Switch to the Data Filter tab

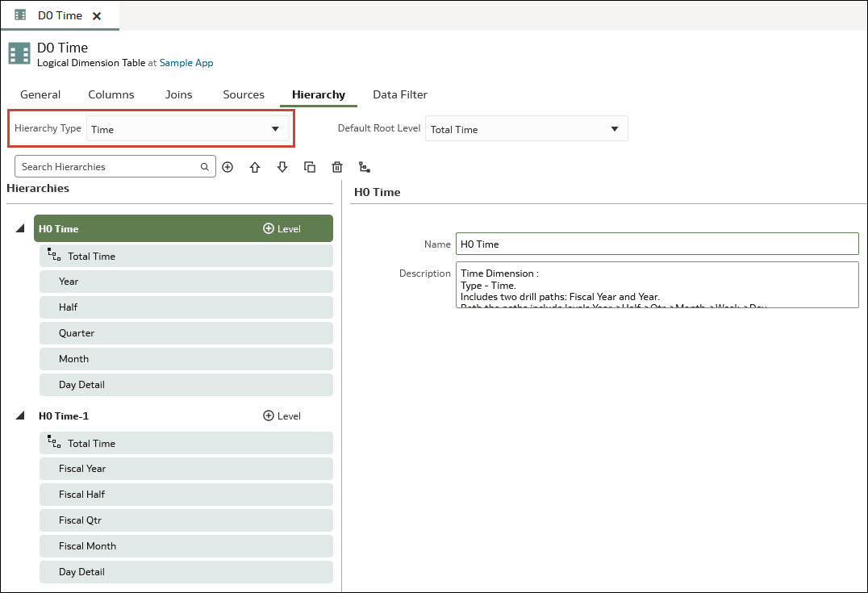pyautogui.click(x=400, y=94)
